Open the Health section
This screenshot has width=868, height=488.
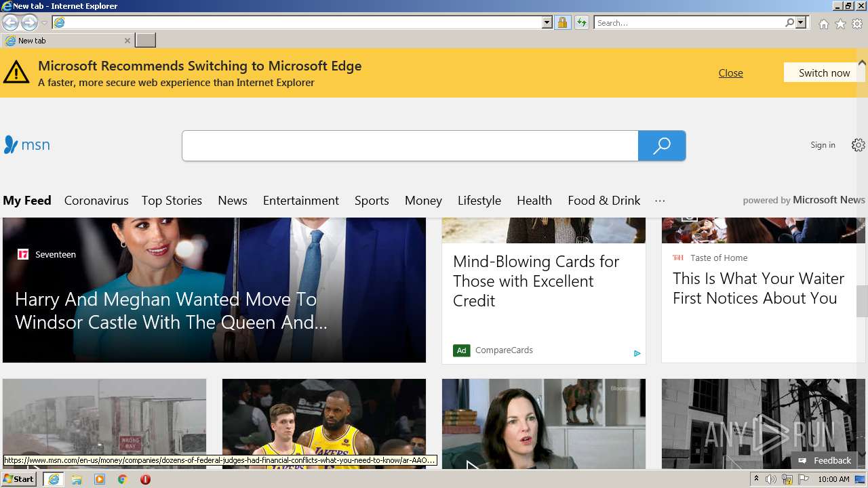534,201
